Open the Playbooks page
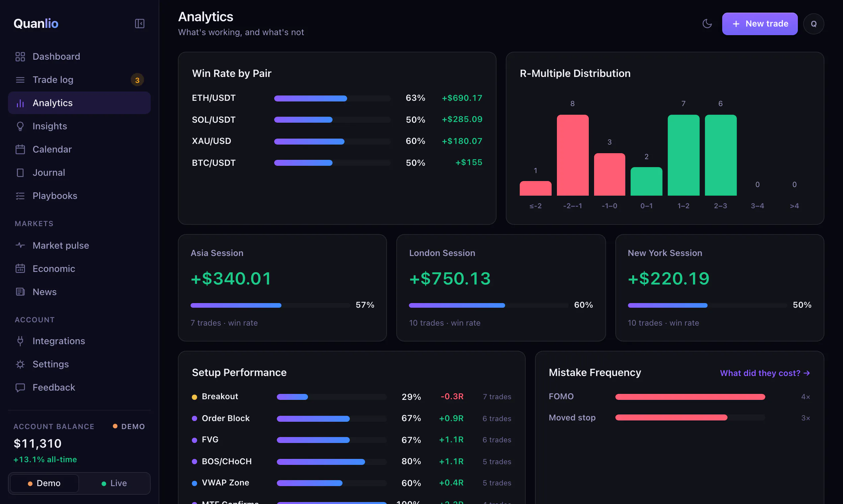This screenshot has width=843, height=504. pyautogui.click(x=79, y=196)
